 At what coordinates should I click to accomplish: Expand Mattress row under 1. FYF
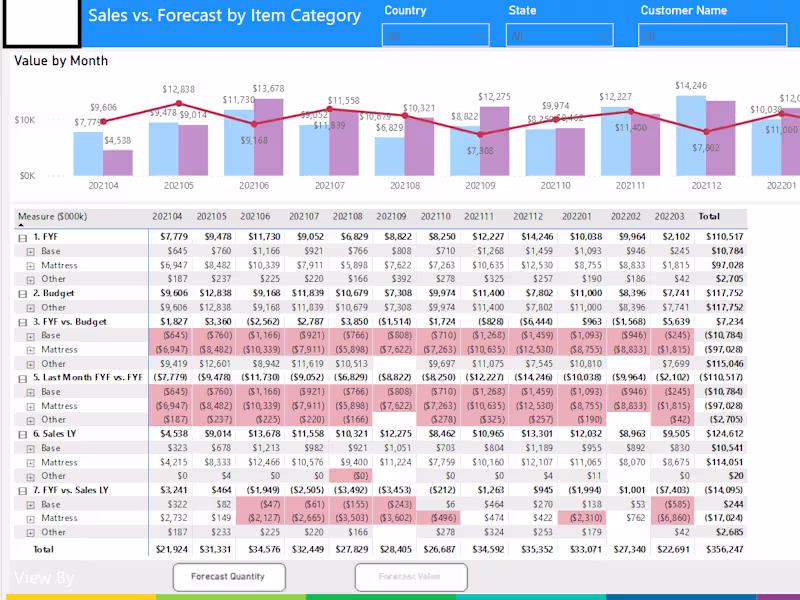(31, 266)
